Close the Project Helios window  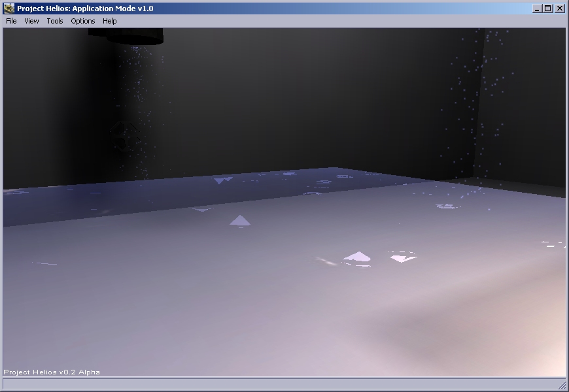pos(559,8)
